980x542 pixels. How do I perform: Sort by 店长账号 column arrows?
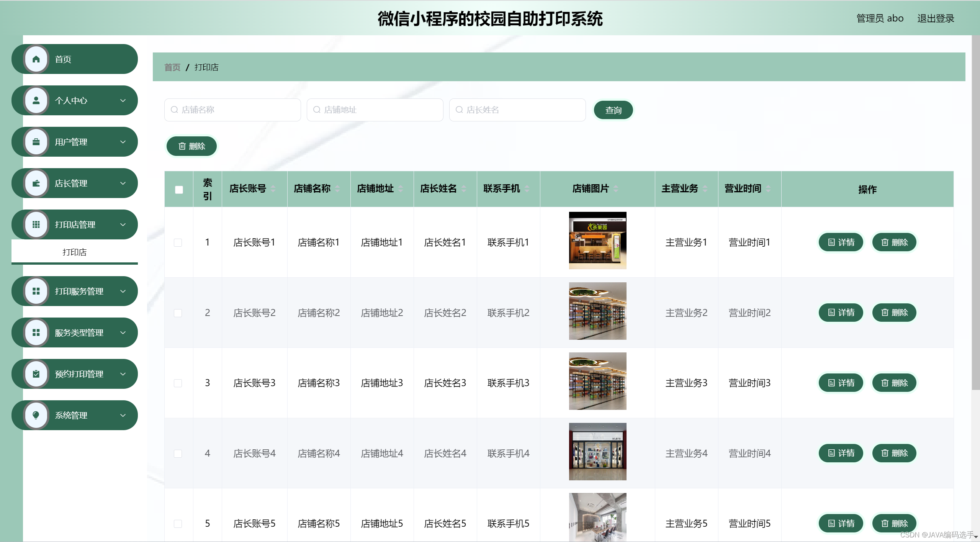coord(273,189)
